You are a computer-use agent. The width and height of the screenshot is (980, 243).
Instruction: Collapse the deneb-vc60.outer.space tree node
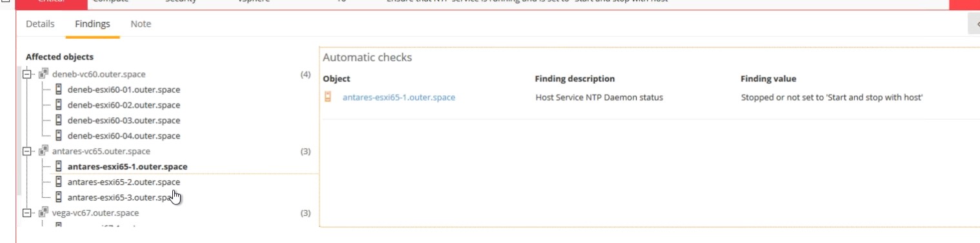coord(26,74)
